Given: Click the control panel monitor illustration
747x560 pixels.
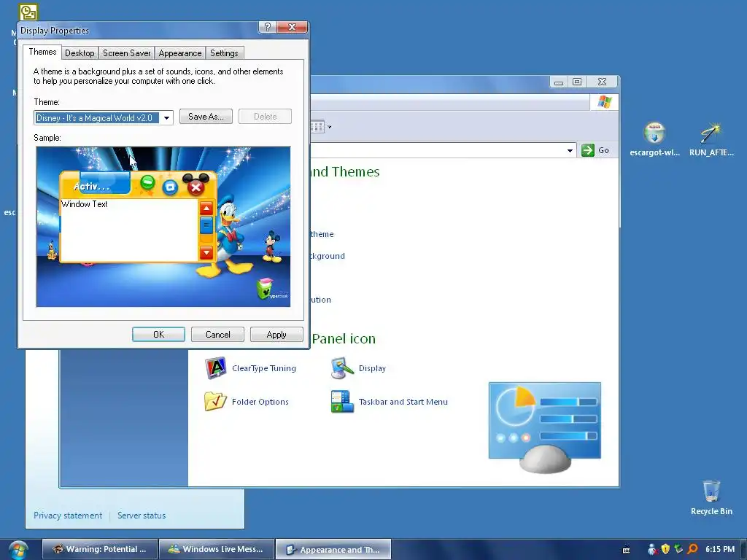Looking at the screenshot, I should click(544, 427).
